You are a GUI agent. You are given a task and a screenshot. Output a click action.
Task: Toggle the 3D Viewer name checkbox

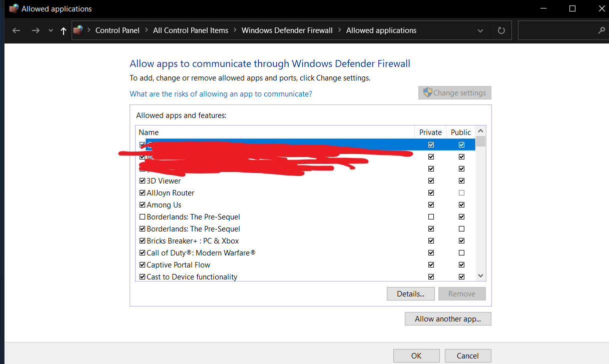click(142, 181)
